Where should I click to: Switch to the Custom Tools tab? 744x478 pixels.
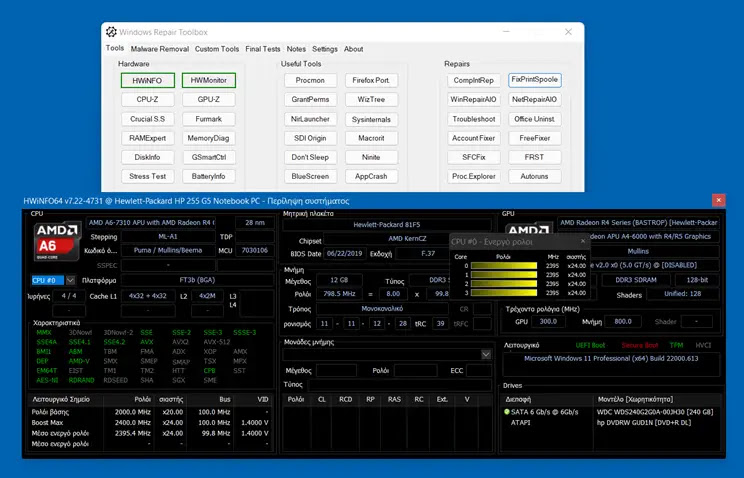click(x=217, y=49)
